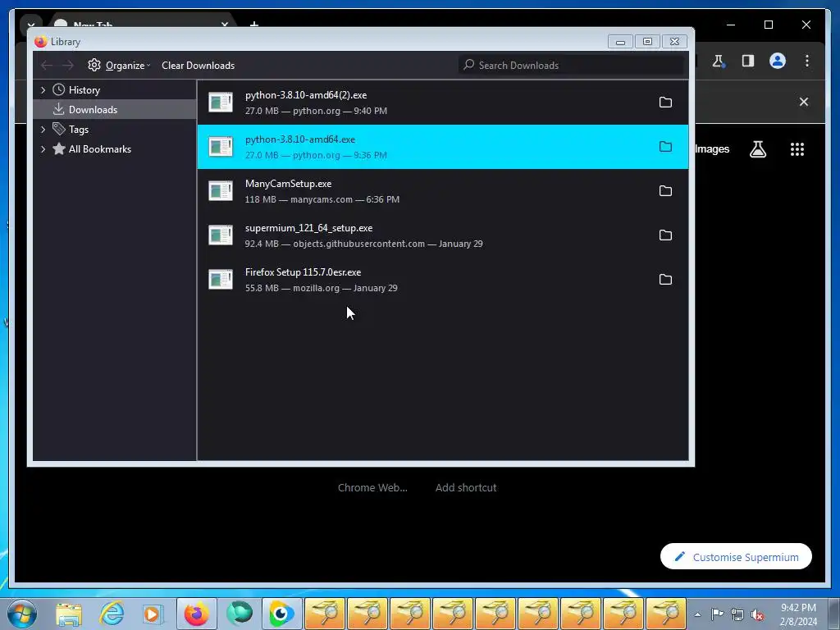
Task: Focus the Search Downloads field
Action: pos(572,66)
